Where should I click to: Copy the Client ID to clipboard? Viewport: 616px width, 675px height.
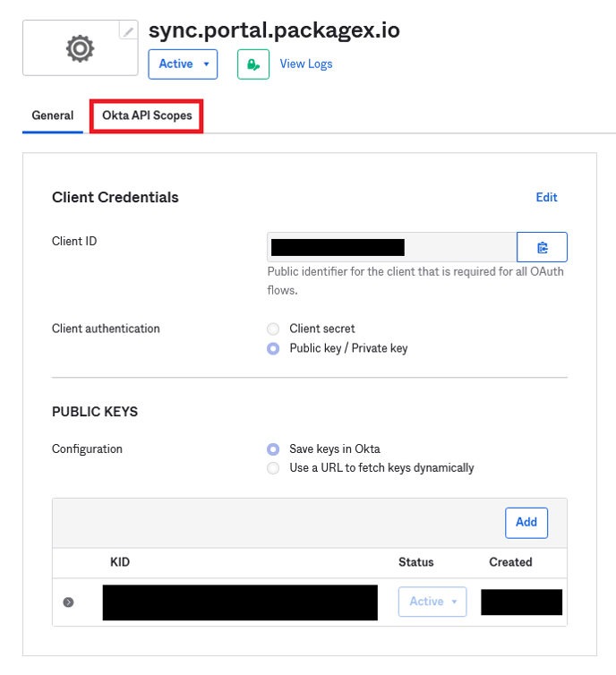(542, 247)
